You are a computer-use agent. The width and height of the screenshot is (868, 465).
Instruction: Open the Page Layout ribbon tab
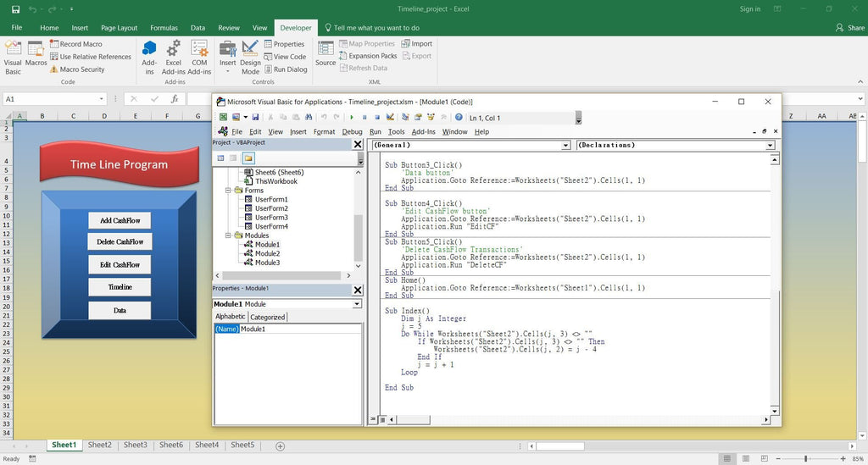(x=119, y=28)
